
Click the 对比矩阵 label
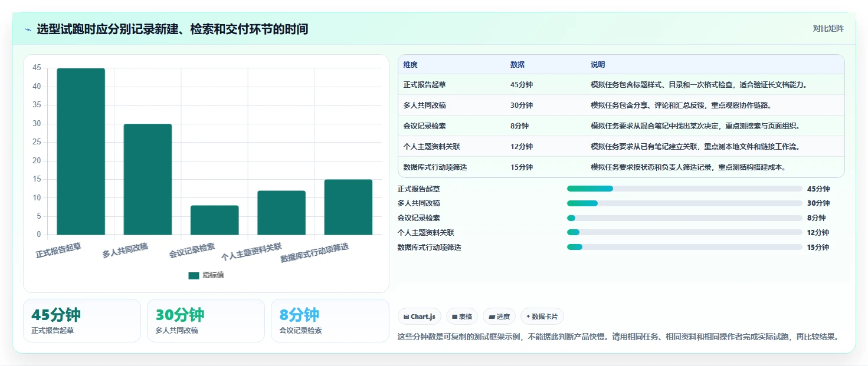click(828, 29)
